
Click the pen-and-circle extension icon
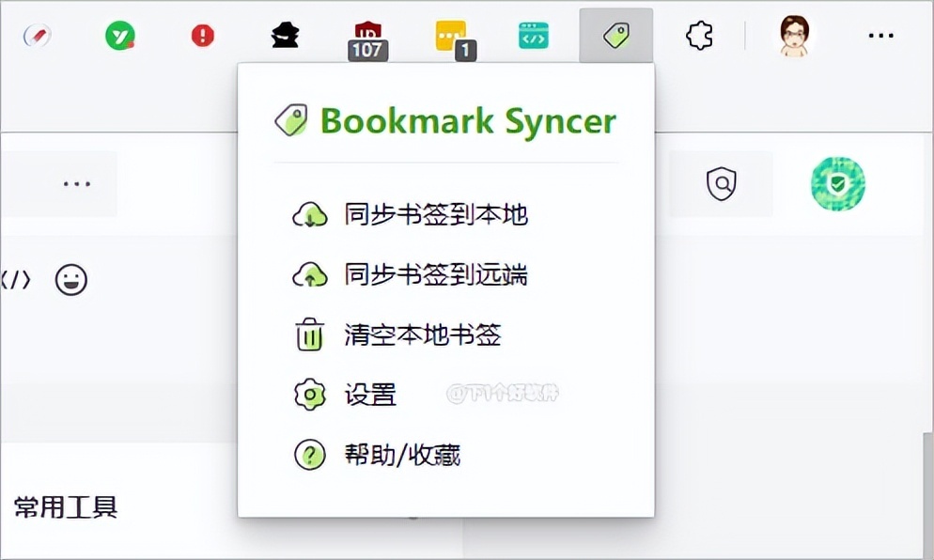[x=37, y=36]
